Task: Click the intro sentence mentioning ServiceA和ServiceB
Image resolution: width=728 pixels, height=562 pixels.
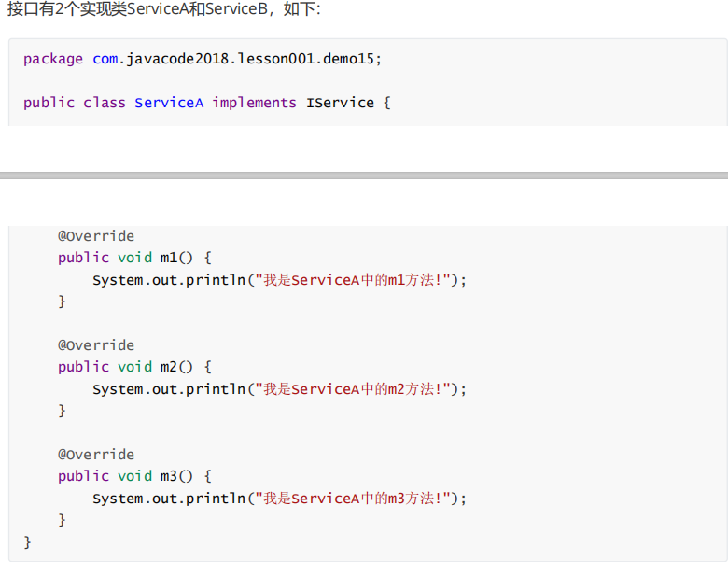Action: tap(163, 11)
